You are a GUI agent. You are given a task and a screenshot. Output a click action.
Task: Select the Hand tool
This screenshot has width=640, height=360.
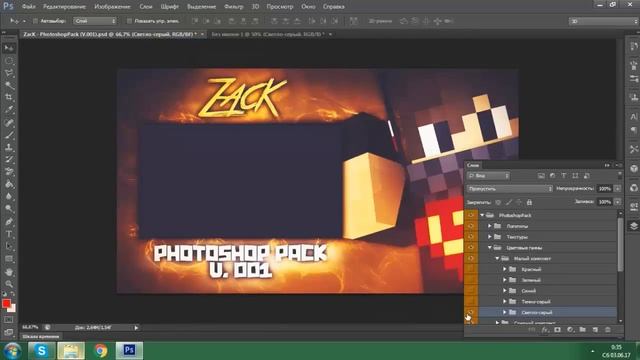(x=9, y=271)
